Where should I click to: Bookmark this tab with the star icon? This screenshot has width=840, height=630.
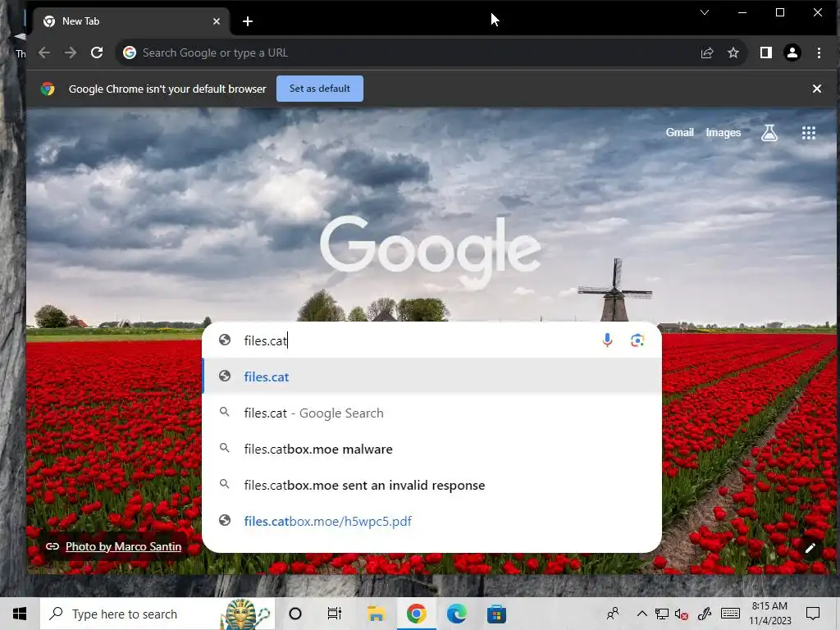pyautogui.click(x=733, y=52)
